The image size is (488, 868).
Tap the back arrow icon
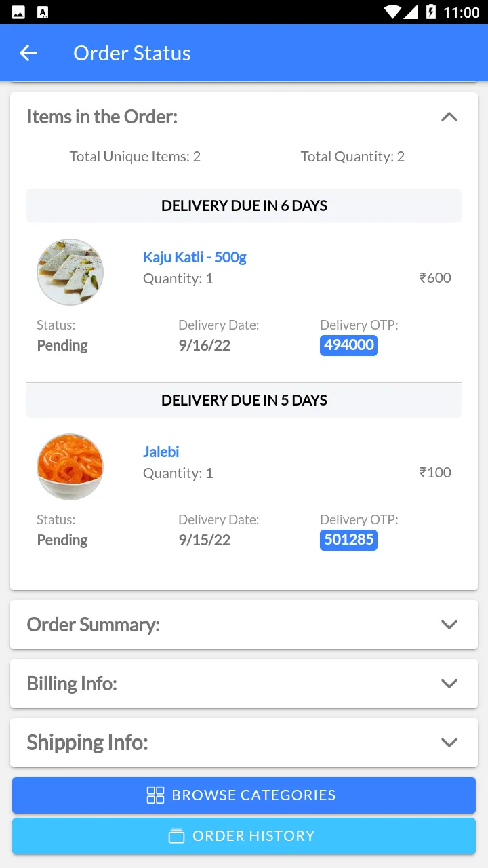coord(28,53)
